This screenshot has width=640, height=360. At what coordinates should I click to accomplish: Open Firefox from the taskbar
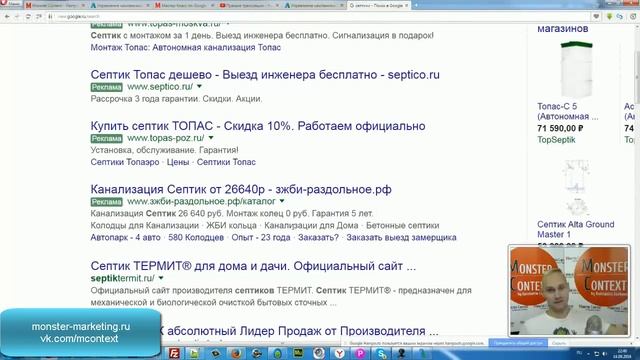point(236,353)
